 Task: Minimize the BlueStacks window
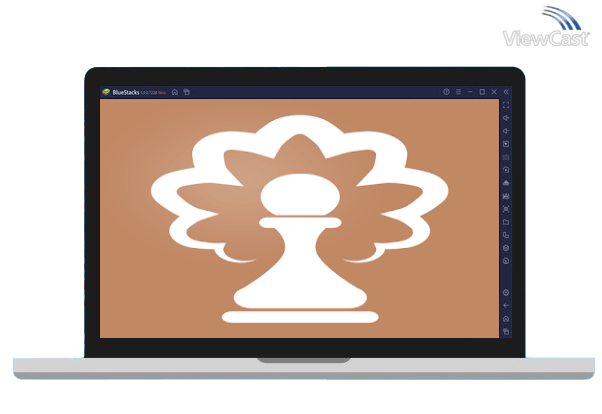pyautogui.click(x=470, y=92)
